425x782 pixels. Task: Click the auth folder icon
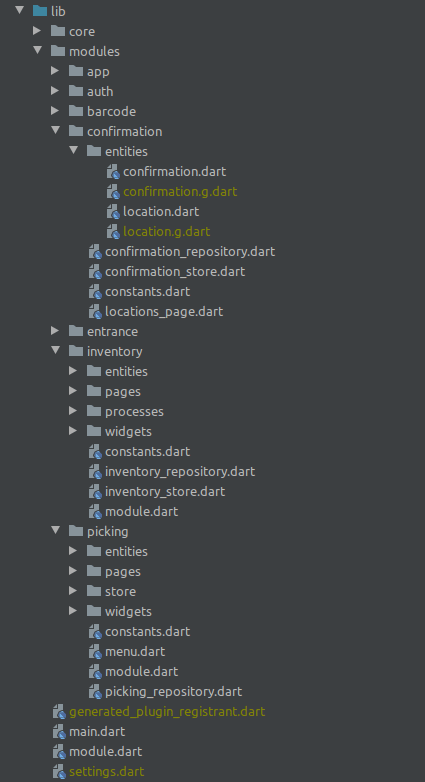point(76,91)
